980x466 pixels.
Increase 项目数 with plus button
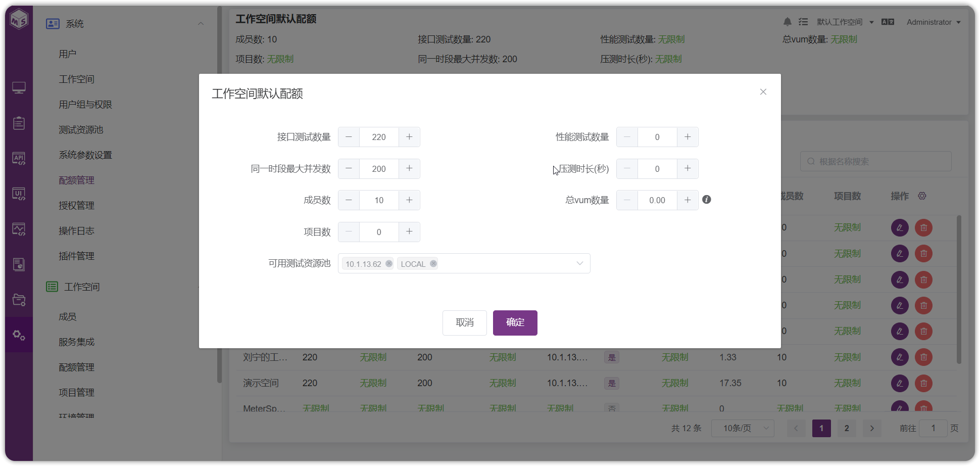(409, 232)
